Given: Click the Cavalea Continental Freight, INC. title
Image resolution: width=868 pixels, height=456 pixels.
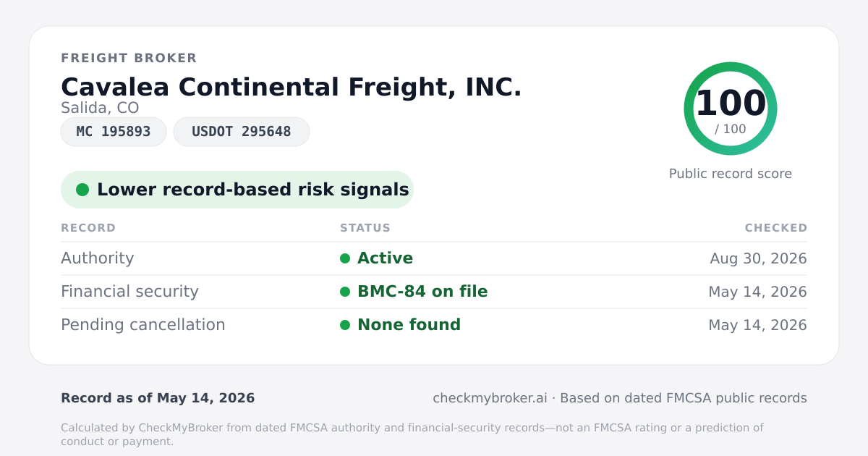Looking at the screenshot, I should (292, 87).
